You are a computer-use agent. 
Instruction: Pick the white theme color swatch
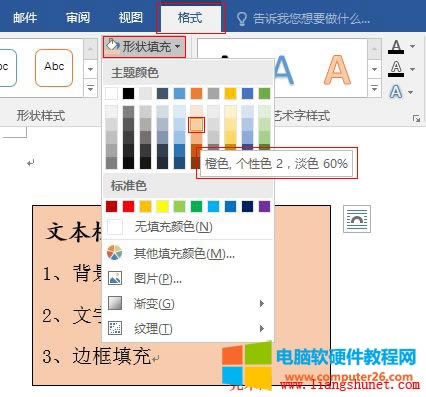(x=112, y=94)
